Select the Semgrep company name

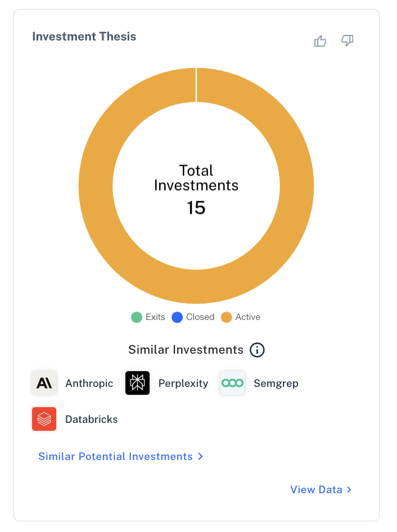tap(276, 384)
